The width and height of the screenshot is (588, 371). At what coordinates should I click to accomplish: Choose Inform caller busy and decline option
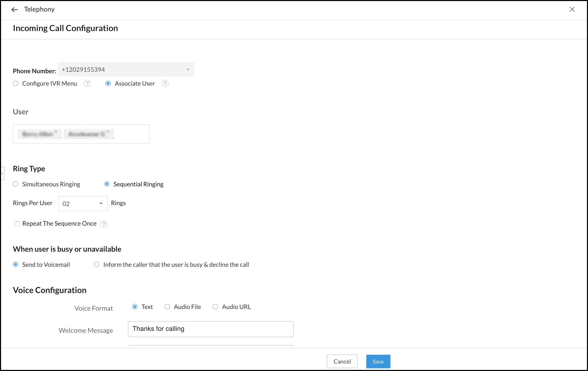pyautogui.click(x=97, y=265)
